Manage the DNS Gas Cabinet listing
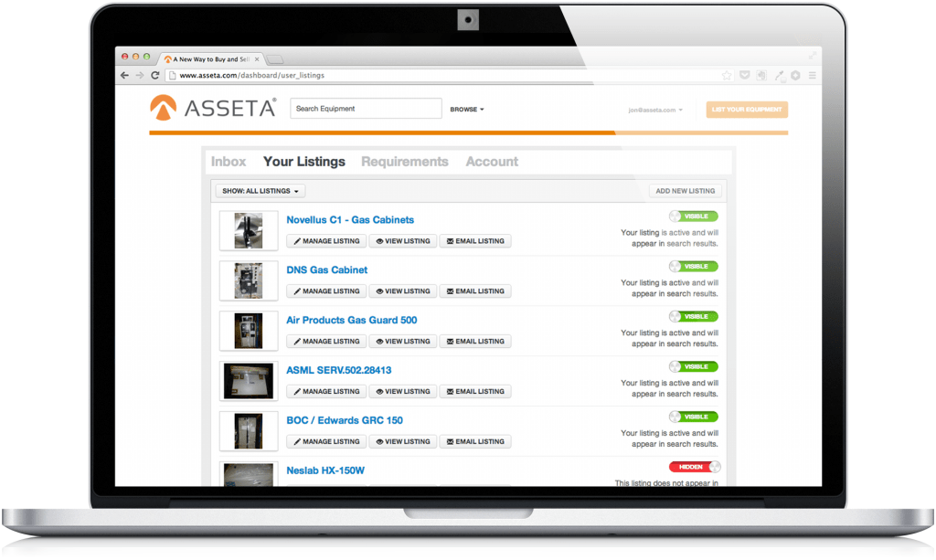Image resolution: width=936 pixels, height=560 pixels. tap(326, 291)
